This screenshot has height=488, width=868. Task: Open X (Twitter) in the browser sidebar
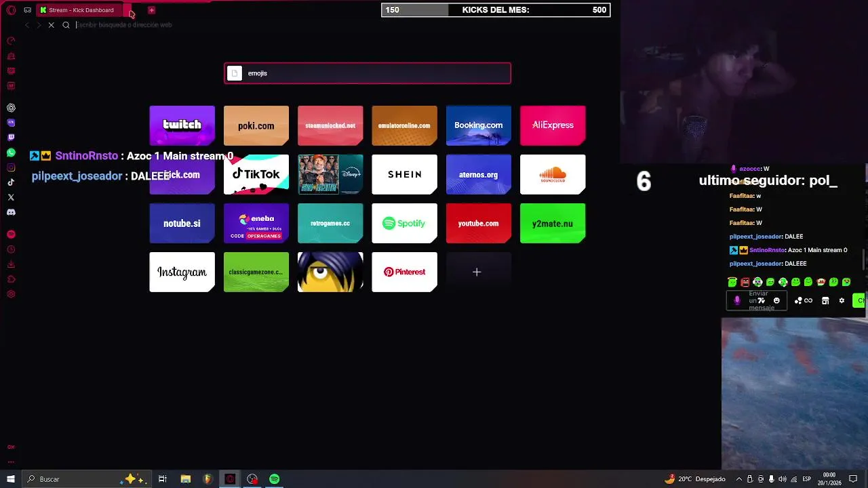(x=11, y=197)
